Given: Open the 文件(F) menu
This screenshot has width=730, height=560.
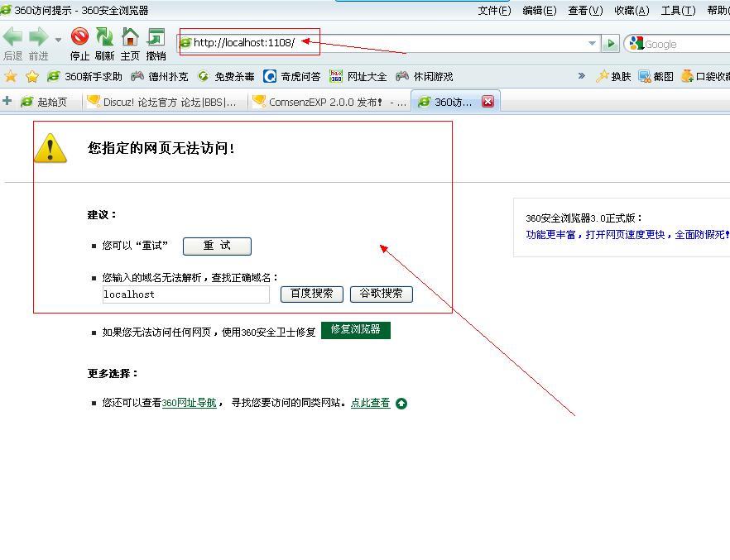Looking at the screenshot, I should click(494, 10).
